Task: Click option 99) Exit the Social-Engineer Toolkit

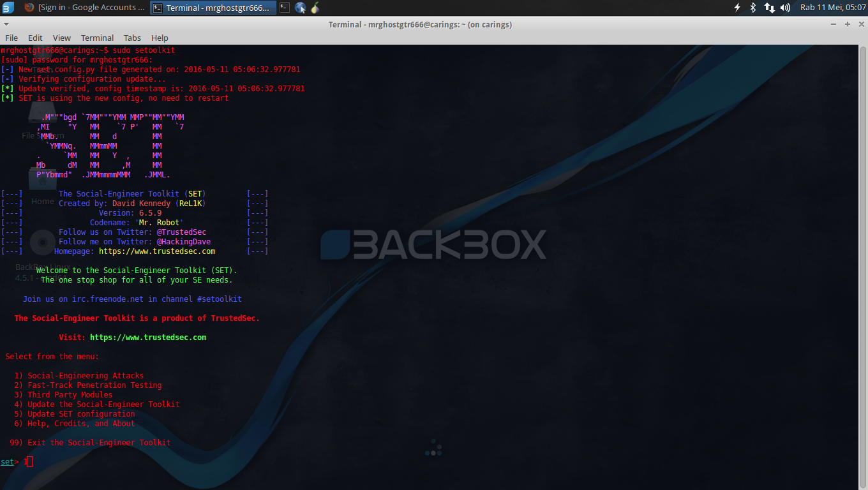Action: 90,443
